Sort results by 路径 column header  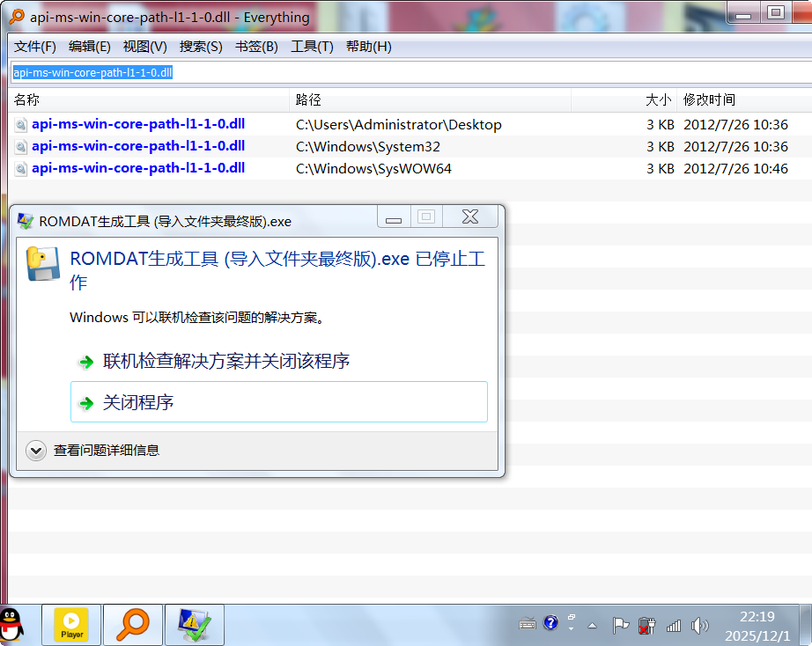tap(308, 100)
